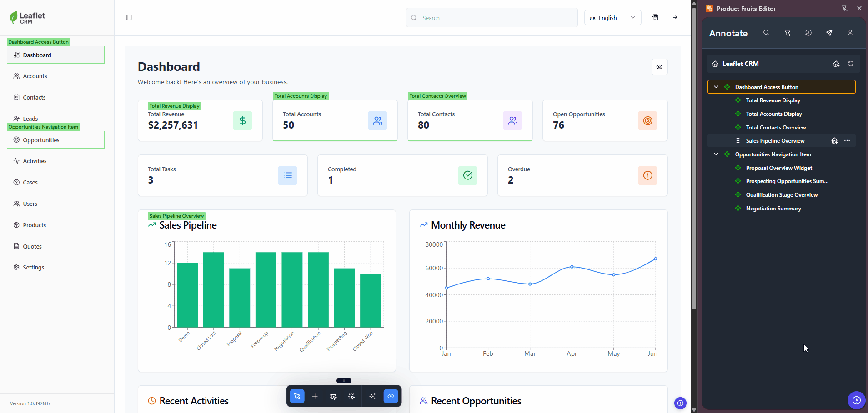Select Negotiation Summary in the annotation tree
This screenshot has height=413, width=868.
tap(773, 209)
